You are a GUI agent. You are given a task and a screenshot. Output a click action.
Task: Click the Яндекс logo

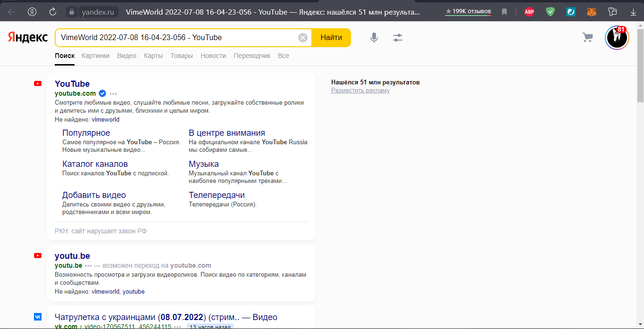28,37
